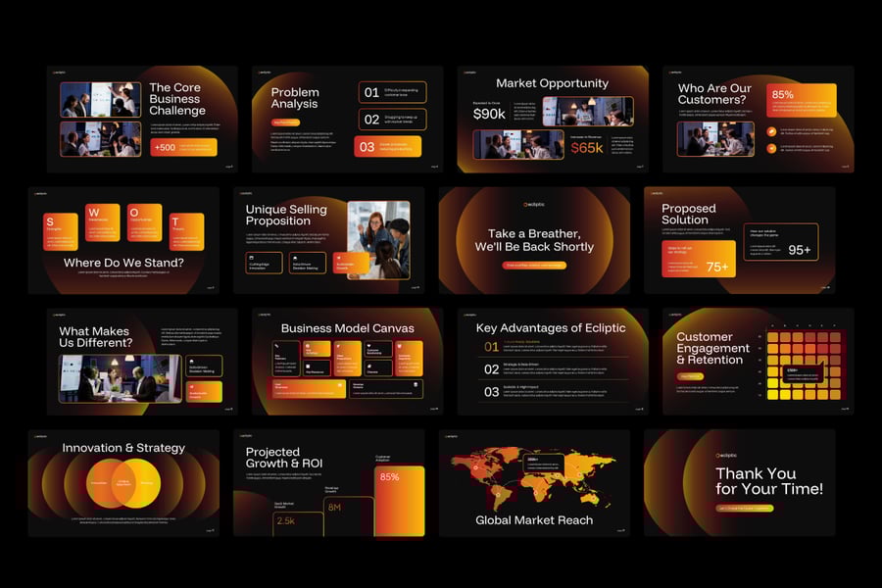Open the Global Market Reach map slide
The height and width of the screenshot is (588, 882).
pos(534,482)
